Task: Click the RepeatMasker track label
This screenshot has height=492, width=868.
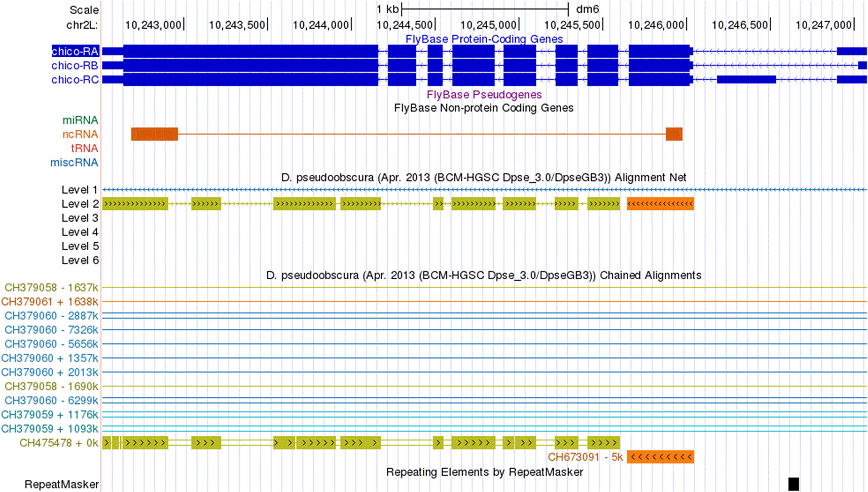Action: 62,485
